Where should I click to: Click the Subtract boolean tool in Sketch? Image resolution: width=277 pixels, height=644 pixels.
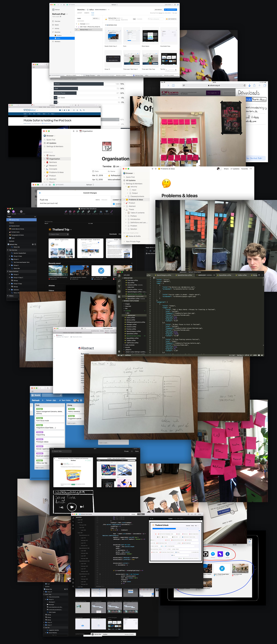83,212
